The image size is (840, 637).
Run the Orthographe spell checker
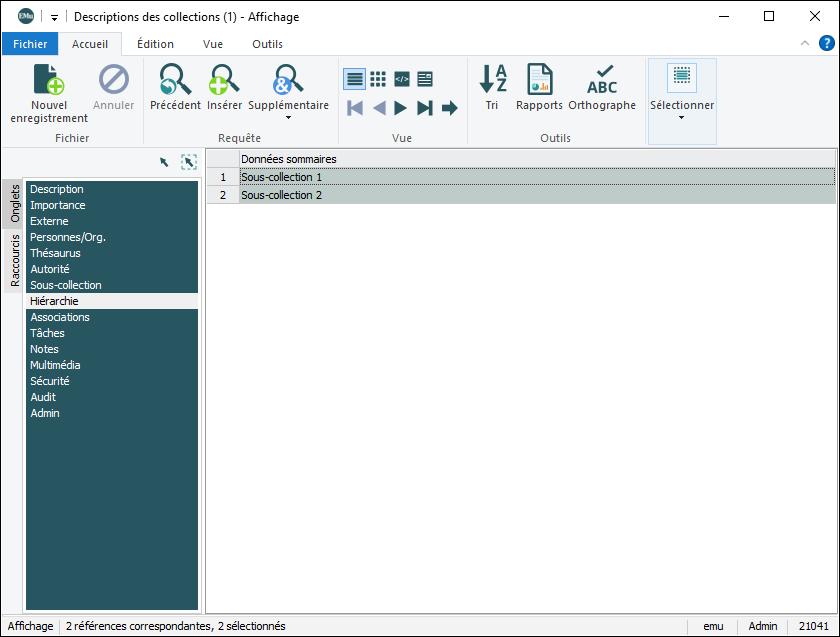[602, 80]
